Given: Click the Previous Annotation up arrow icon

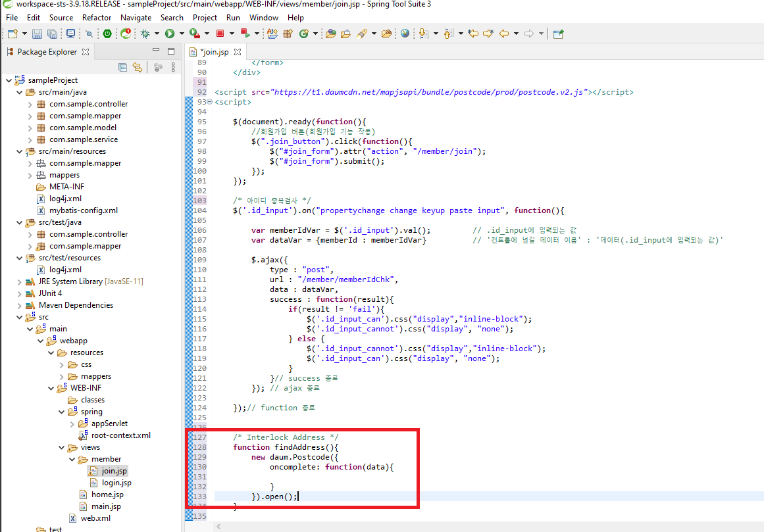Looking at the screenshot, I should tap(448, 34).
